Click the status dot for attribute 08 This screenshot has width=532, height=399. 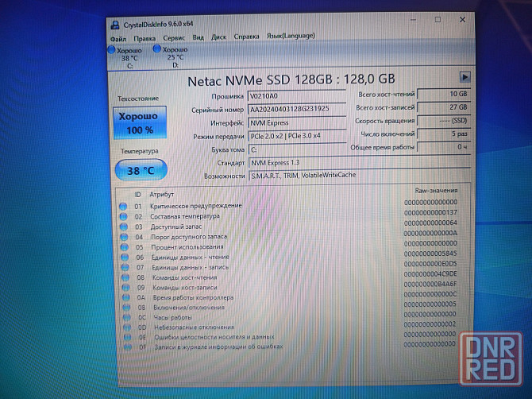[x=125, y=277]
